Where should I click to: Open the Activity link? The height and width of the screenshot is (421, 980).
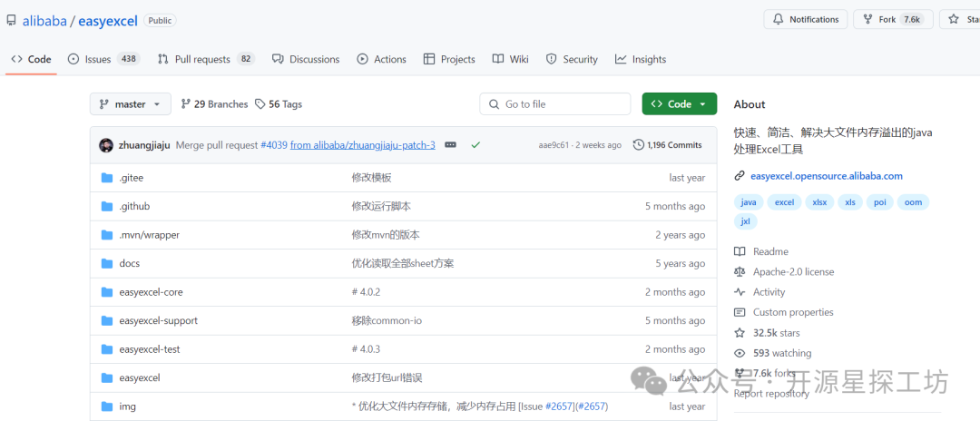pos(759,291)
